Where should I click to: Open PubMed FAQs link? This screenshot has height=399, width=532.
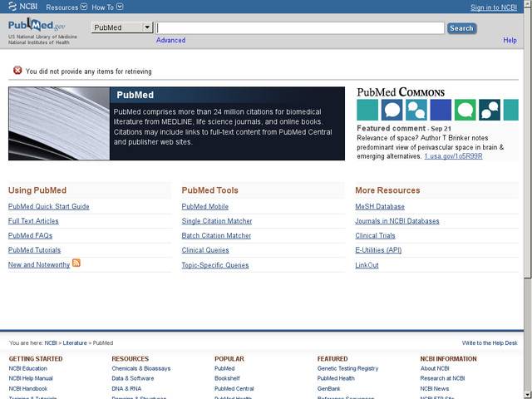pos(30,235)
